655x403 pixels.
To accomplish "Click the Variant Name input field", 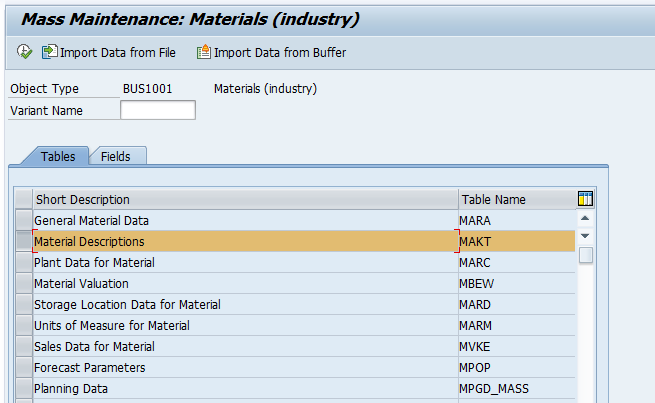I will tap(157, 110).
